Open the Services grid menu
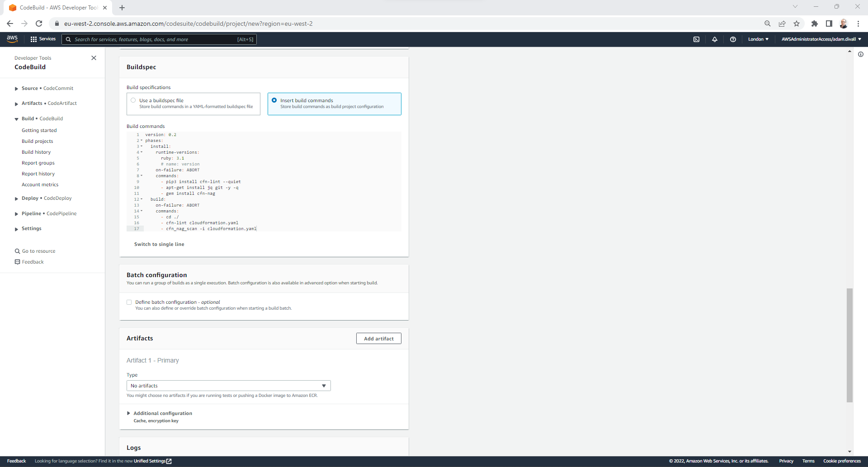Screen dimensions: 868x467 pyautogui.click(x=43, y=39)
